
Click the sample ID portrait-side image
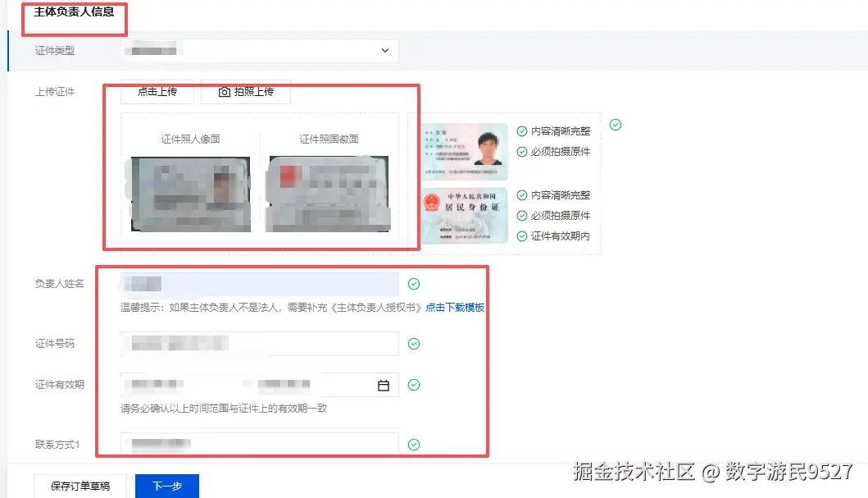point(463,151)
